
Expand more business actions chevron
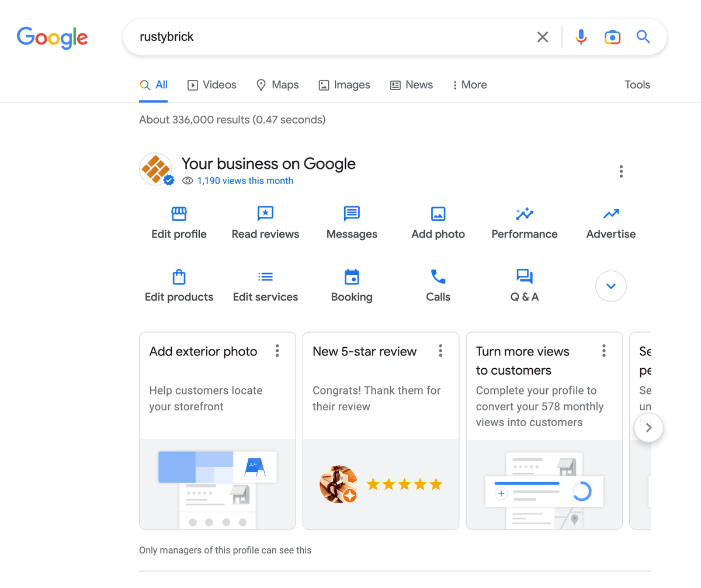(x=611, y=286)
